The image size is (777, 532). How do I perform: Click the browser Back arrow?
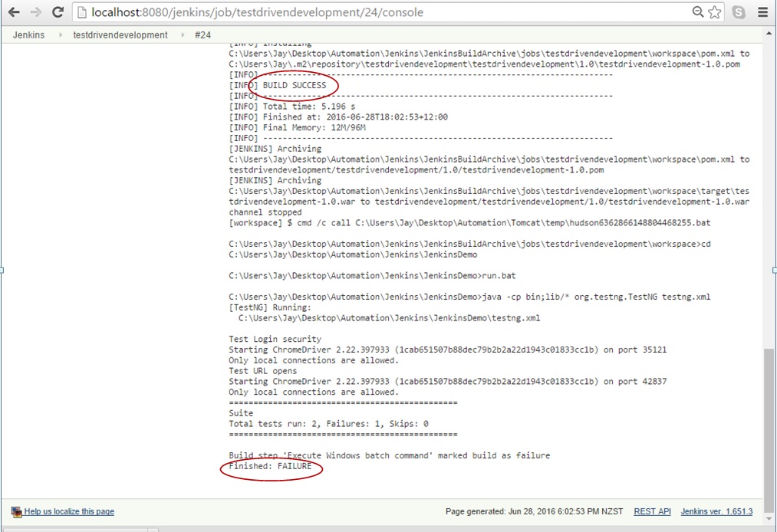tap(14, 12)
